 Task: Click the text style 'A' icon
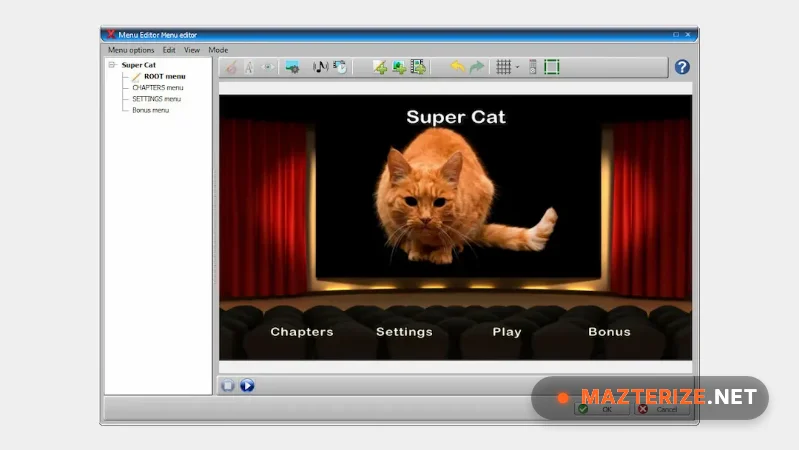[249, 67]
